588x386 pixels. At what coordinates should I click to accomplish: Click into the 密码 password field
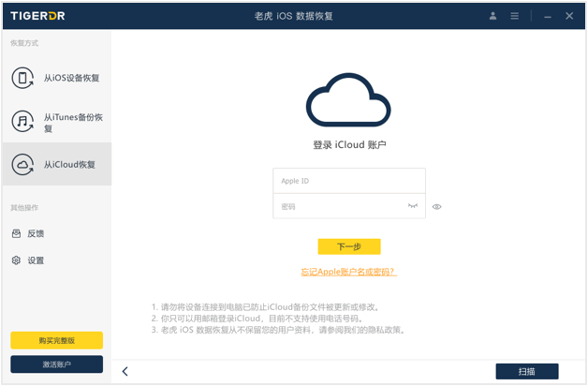tap(337, 206)
